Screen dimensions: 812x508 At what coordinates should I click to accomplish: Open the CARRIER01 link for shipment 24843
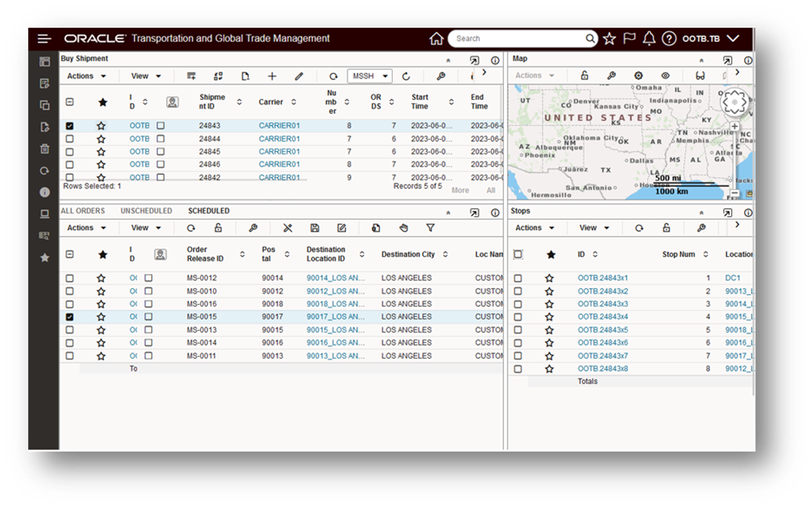[x=279, y=126]
